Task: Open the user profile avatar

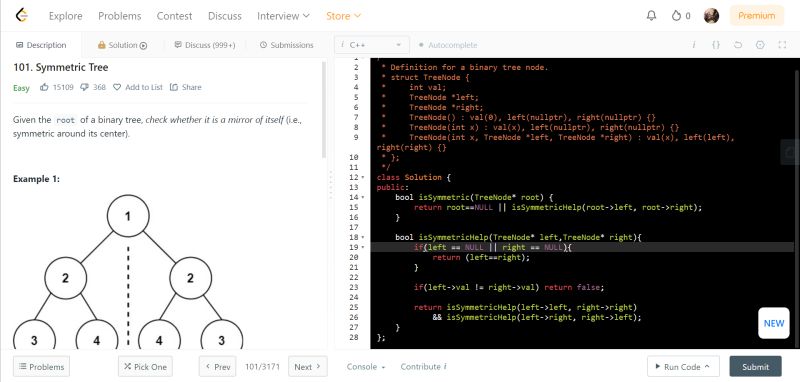Action: (x=711, y=15)
